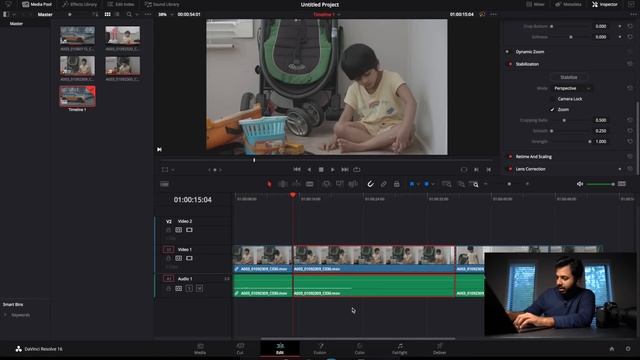Open the Perspective mode dropdown

pos(571,88)
